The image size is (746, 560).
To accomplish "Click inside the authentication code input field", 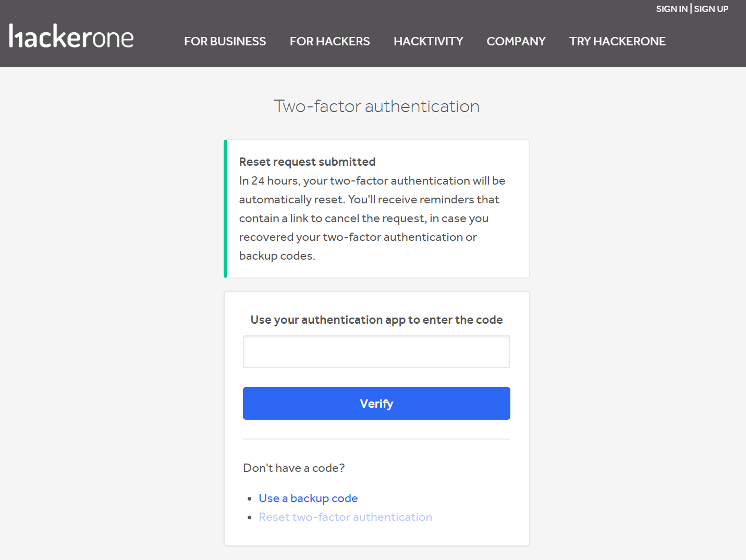I will 376,351.
